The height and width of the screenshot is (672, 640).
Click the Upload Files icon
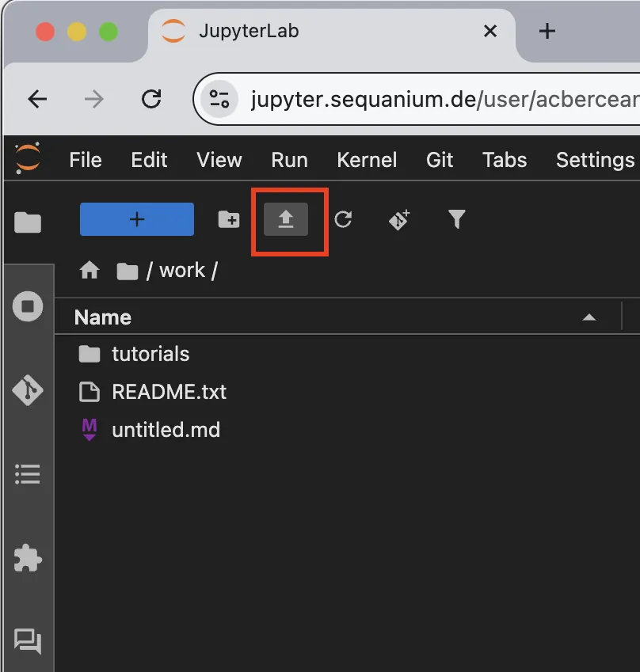coord(285,219)
